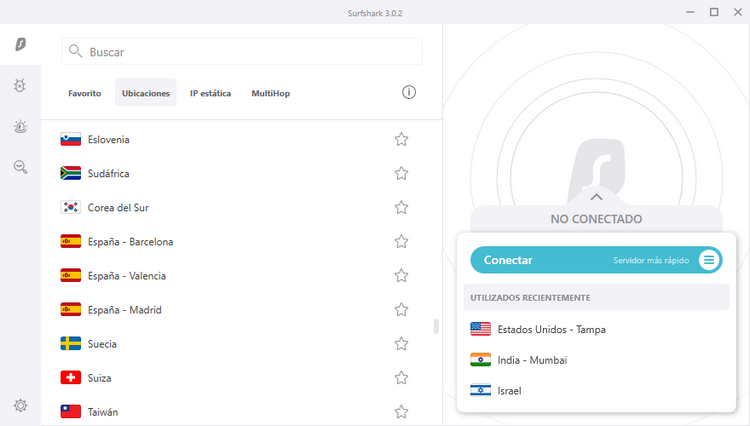The width and height of the screenshot is (750, 426).
Task: Select España - Valencia location text
Action: (127, 276)
